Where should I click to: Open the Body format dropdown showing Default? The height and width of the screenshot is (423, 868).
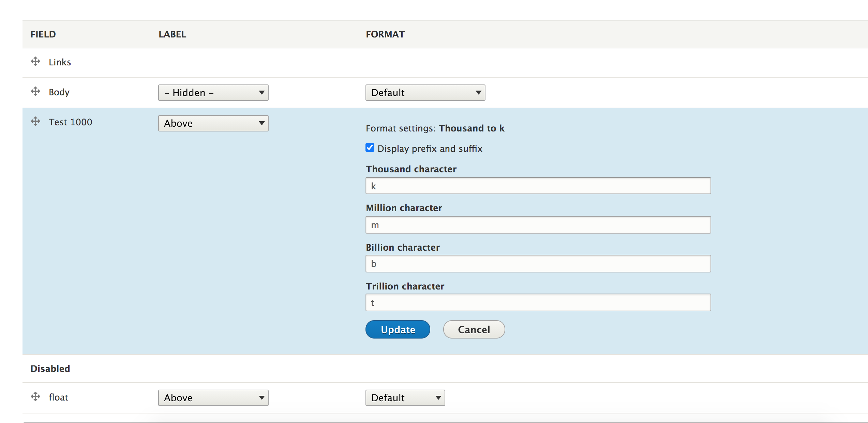[x=425, y=92]
